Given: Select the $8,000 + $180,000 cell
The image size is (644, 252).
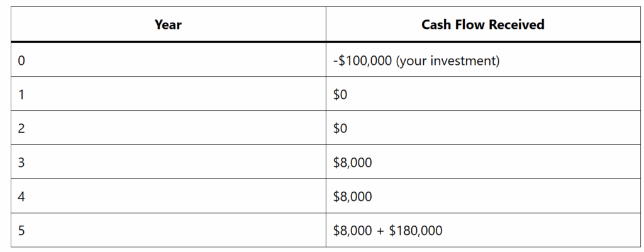Looking at the screenshot, I should (482, 231).
